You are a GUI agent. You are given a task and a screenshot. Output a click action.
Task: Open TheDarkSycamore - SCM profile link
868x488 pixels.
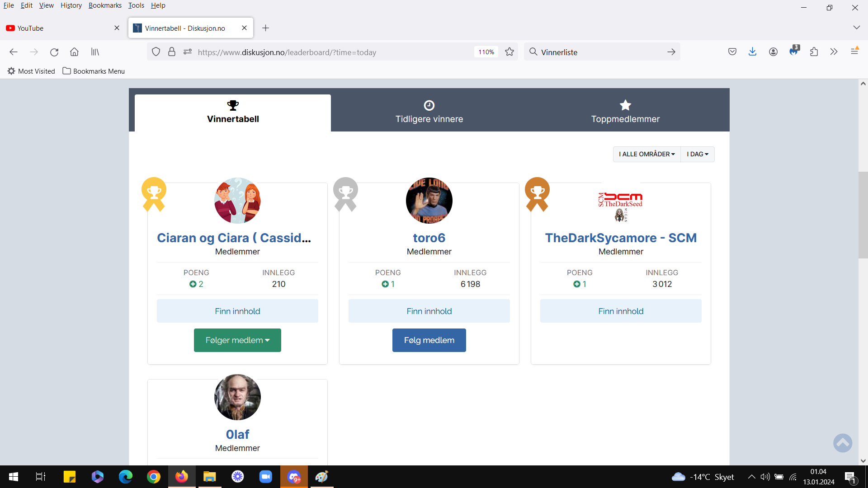[x=621, y=238]
